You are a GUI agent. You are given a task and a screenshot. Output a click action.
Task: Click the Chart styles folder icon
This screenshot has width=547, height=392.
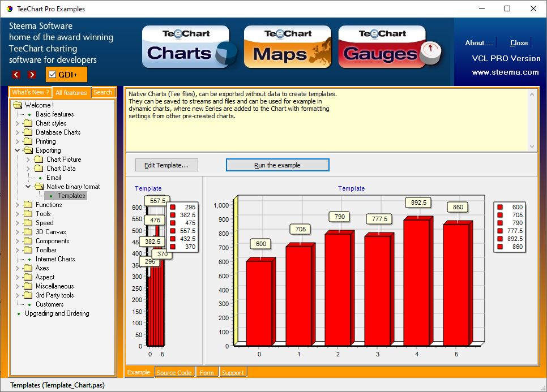pos(28,123)
